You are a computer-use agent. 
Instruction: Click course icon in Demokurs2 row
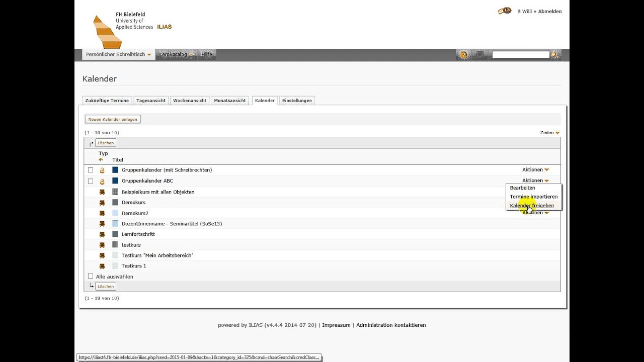(102, 213)
